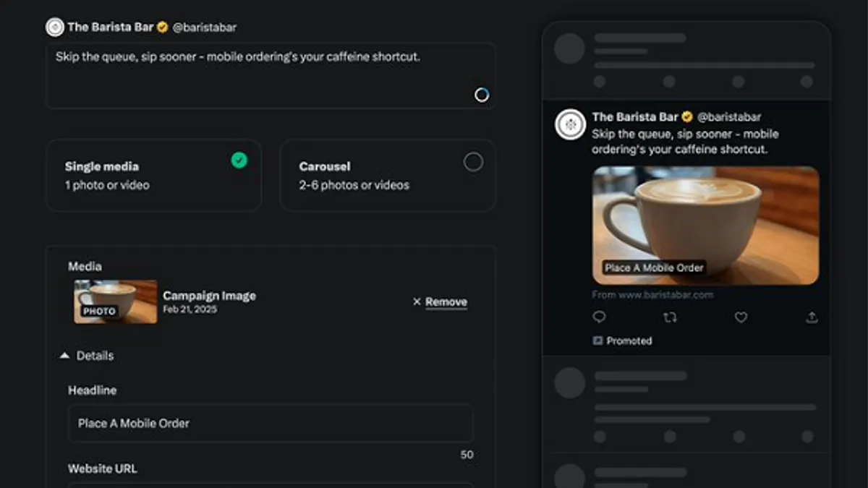This screenshot has height=488, width=868.
Task: Open the Campaign Image thumbnail
Action: click(x=116, y=301)
